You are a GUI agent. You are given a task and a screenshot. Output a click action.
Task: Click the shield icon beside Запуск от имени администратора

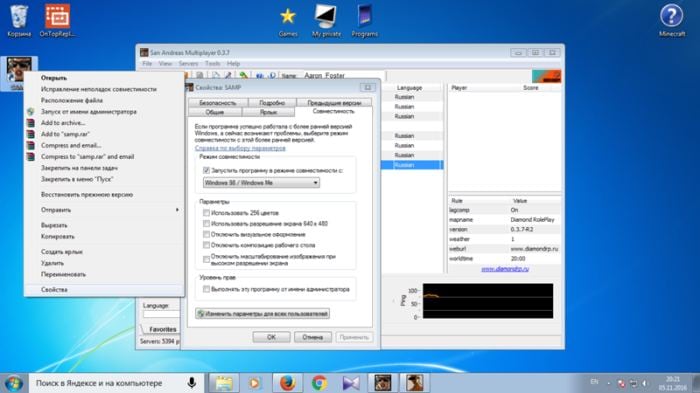pyautogui.click(x=30, y=112)
